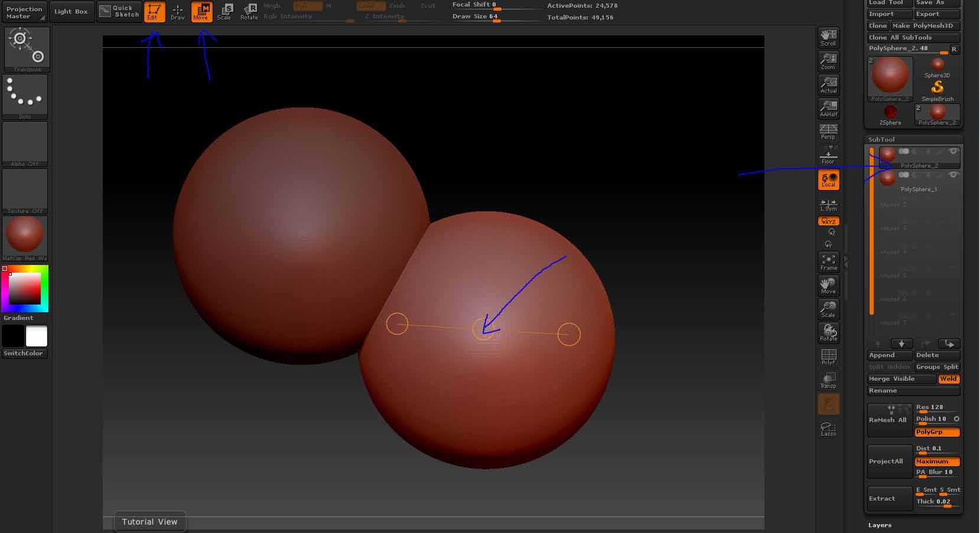Click the Lasso selection icon
The image size is (980, 533).
tap(828, 429)
